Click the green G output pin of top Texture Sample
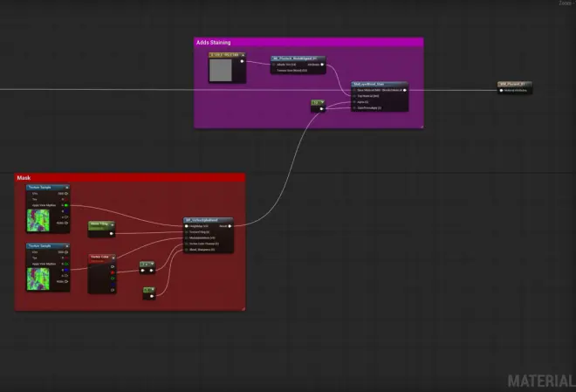The width and height of the screenshot is (576, 392). 66,205
